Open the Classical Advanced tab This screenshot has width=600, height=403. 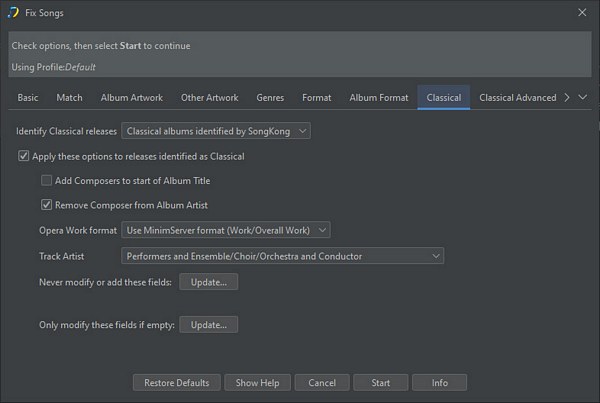point(517,98)
